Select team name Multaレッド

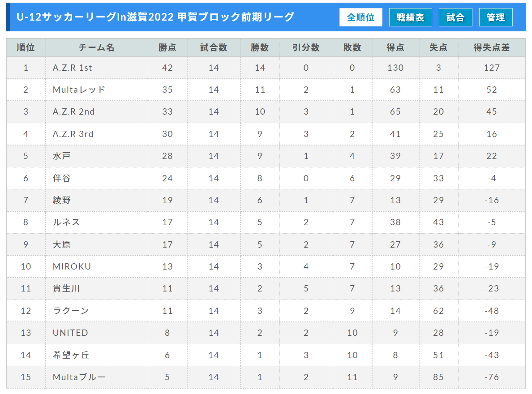[79, 90]
